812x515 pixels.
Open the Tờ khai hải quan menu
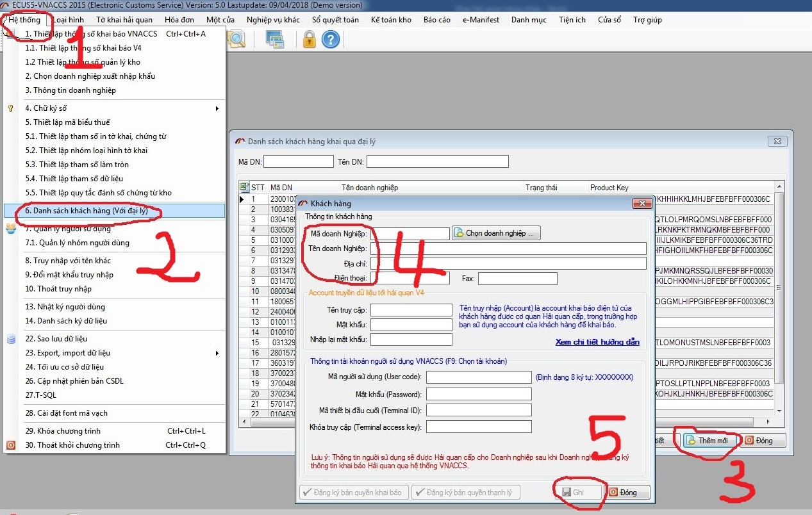(124, 20)
